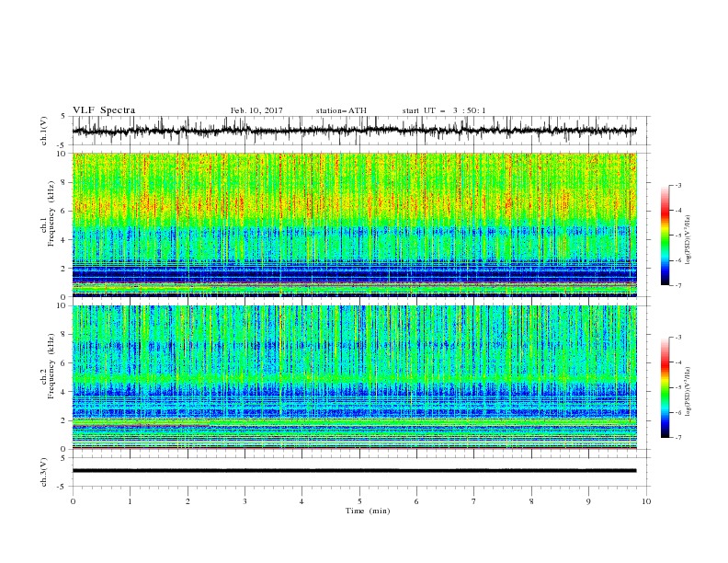Screen dimensions: 728x563
Task: Click time axis tick label "2"
Action: (188, 501)
